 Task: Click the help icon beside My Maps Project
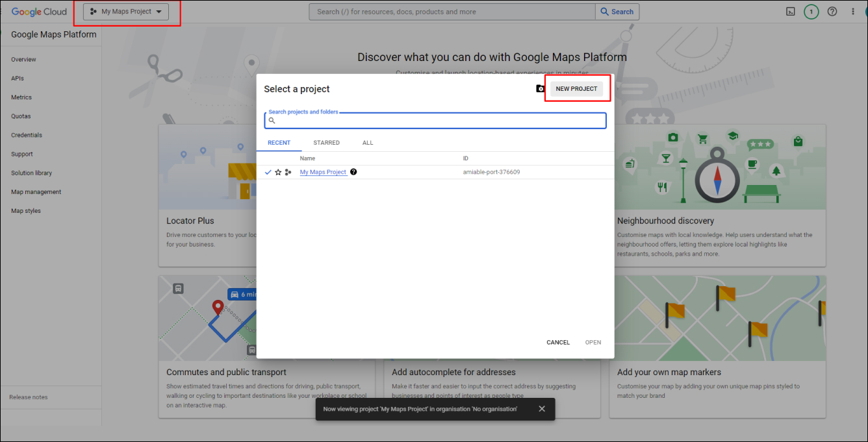click(353, 172)
